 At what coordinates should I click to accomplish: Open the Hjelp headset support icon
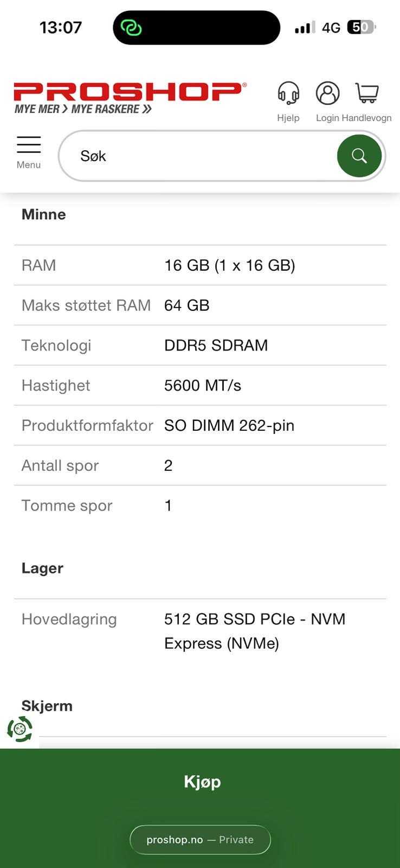(x=288, y=94)
